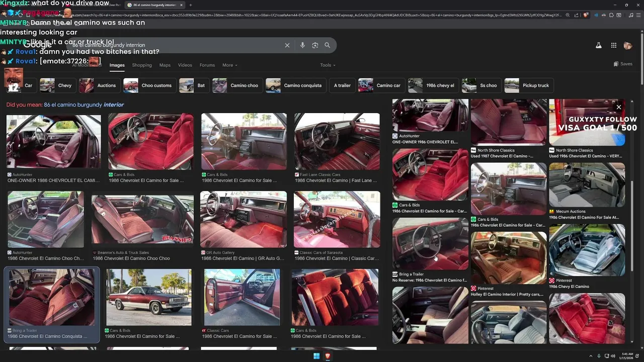Screen dimensions: 644x362
Task: Click the share page icon in address bar
Action: (x=576, y=15)
